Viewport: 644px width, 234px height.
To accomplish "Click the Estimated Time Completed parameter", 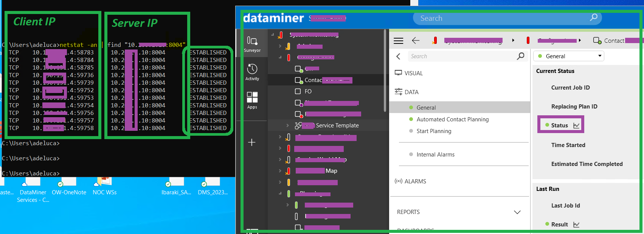I will pyautogui.click(x=587, y=164).
